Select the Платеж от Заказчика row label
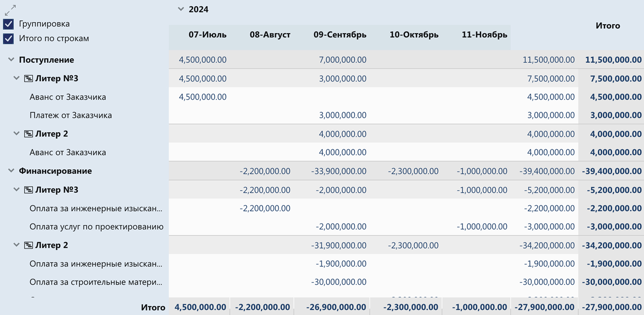 (x=70, y=115)
